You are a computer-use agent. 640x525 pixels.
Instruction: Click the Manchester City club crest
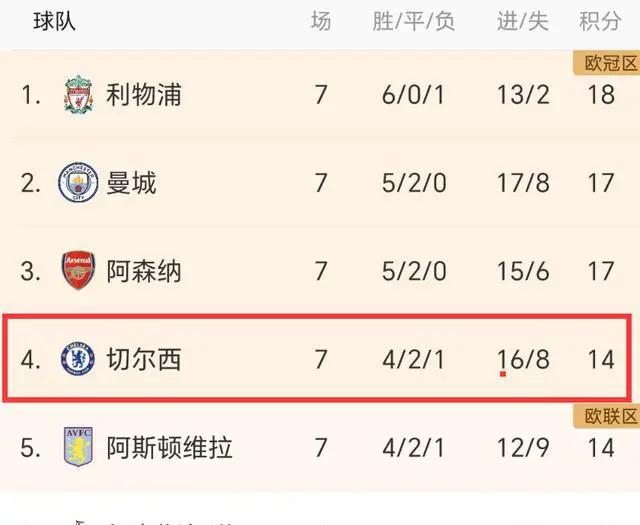[78, 182]
